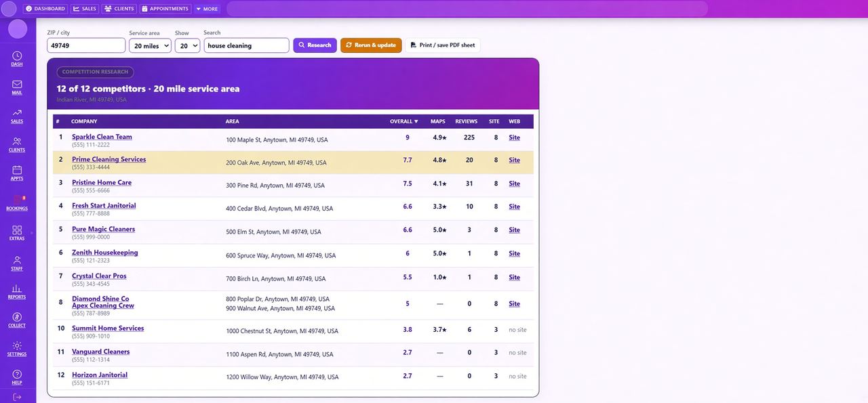Open Horizon Janitorial company link
Viewport: 868px width, 403px height.
tap(100, 375)
